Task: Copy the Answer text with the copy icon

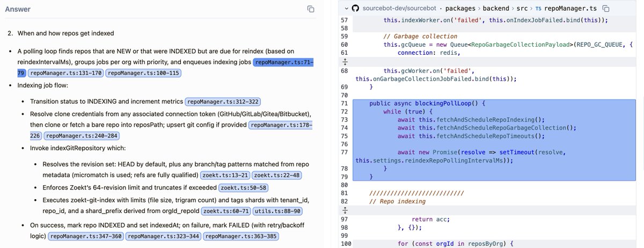Action: [x=311, y=9]
